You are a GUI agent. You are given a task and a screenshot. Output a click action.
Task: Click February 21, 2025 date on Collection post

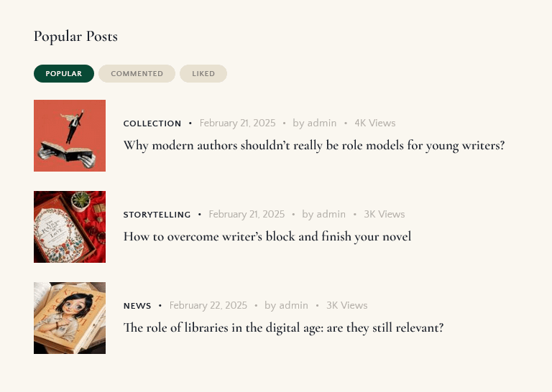click(x=237, y=123)
